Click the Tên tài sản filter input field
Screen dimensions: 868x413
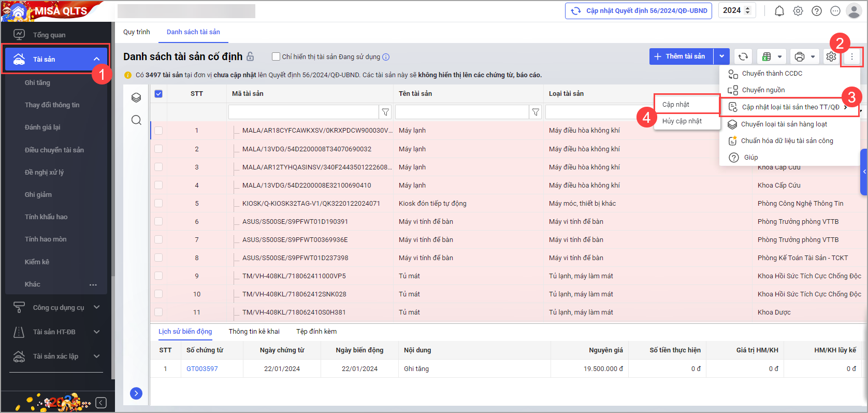tap(461, 112)
